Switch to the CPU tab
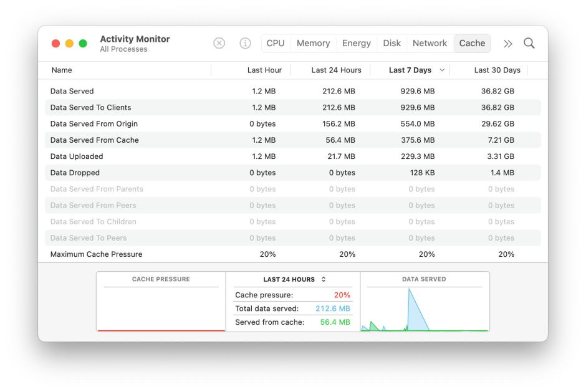This screenshot has height=392, width=586. [275, 43]
